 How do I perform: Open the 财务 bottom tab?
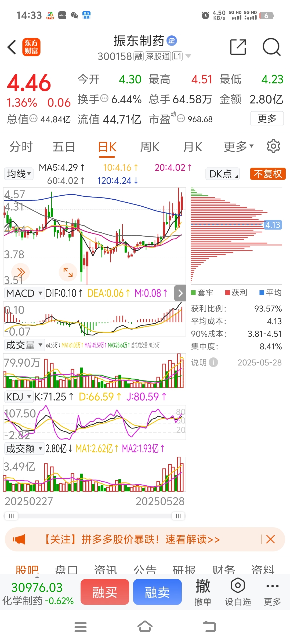(x=223, y=569)
